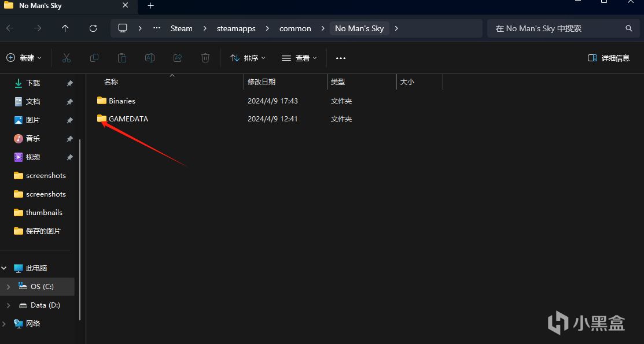Expand the Network (网络) node
Image resolution: width=644 pixels, height=344 pixels.
[4, 324]
